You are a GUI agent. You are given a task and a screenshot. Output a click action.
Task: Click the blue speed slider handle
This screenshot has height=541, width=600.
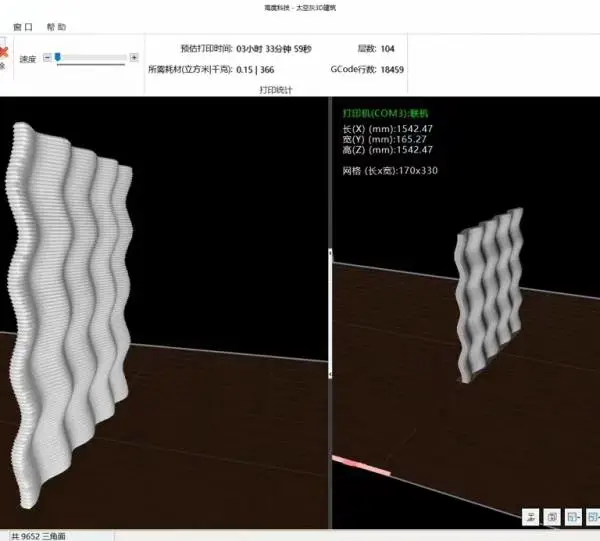click(58, 57)
